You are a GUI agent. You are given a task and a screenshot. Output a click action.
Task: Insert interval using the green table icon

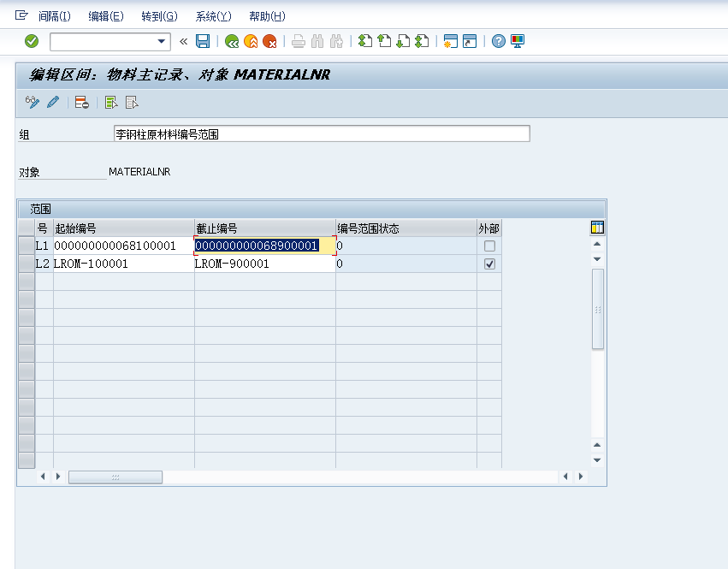click(109, 102)
